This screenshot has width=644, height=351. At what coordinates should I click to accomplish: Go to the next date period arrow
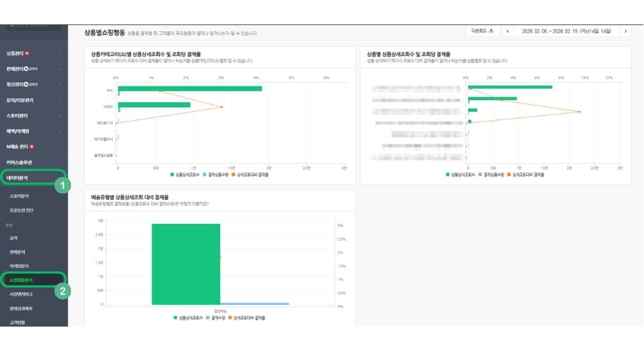[625, 31]
